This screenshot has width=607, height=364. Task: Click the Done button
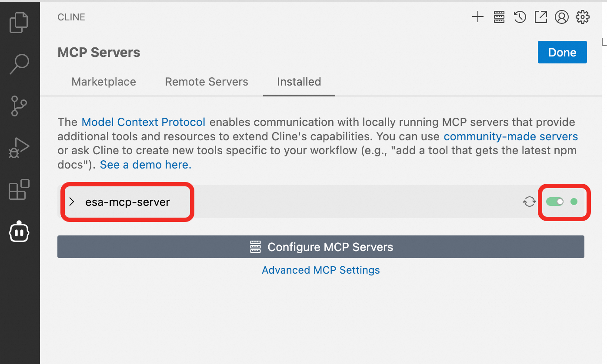click(562, 52)
